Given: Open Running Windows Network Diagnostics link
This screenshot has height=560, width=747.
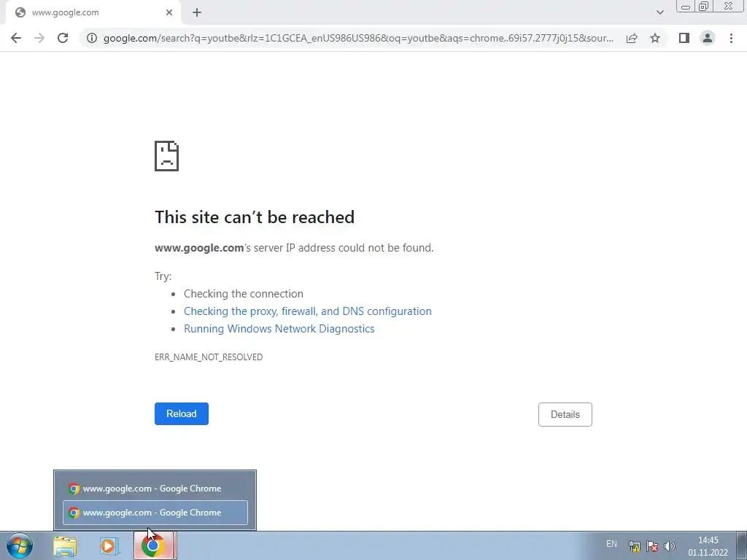Looking at the screenshot, I should click(279, 329).
